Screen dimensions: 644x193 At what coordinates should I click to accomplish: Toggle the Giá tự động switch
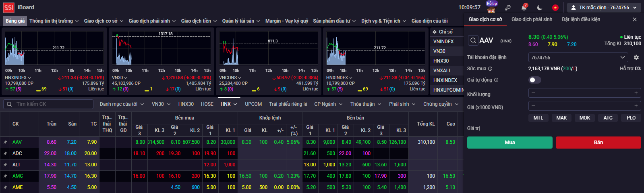coord(534,80)
